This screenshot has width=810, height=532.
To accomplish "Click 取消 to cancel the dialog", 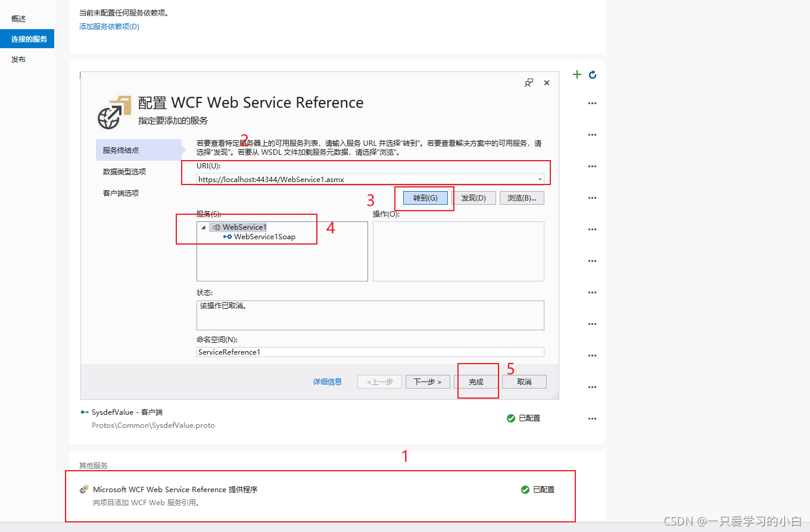I will (524, 381).
